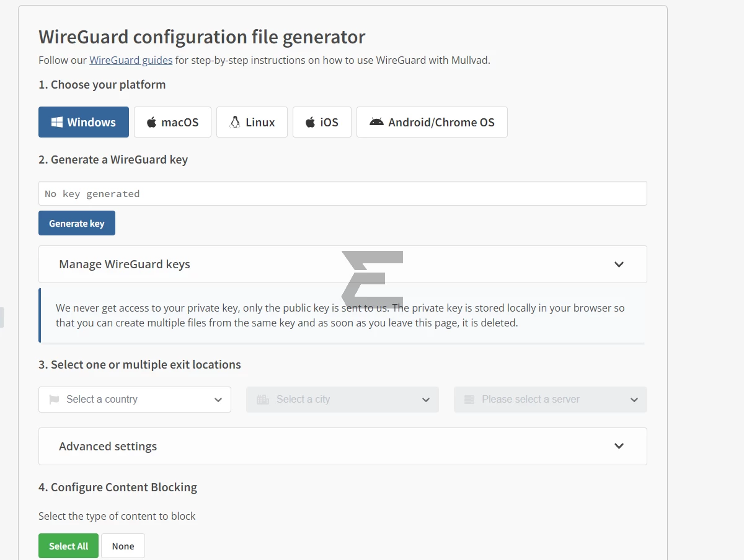
Task: Click the Generate key button
Action: (x=77, y=223)
